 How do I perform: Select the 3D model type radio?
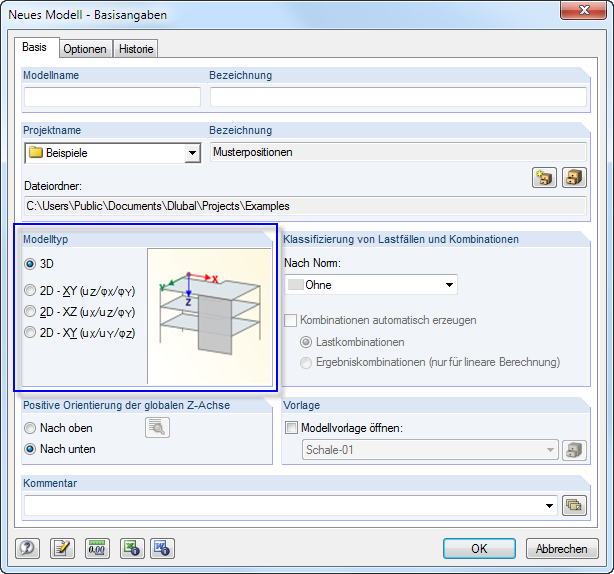30,264
